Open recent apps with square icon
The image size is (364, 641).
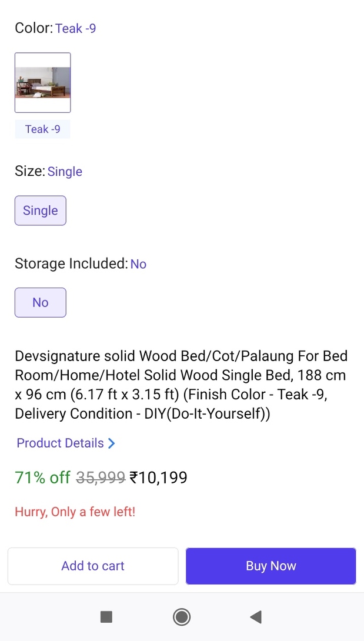click(106, 616)
